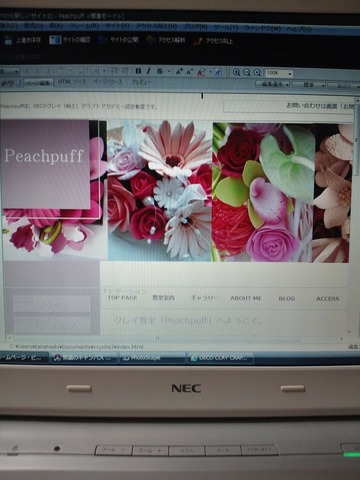Click the Peachpuff logo title
The width and height of the screenshot is (360, 480).
pos(44,156)
